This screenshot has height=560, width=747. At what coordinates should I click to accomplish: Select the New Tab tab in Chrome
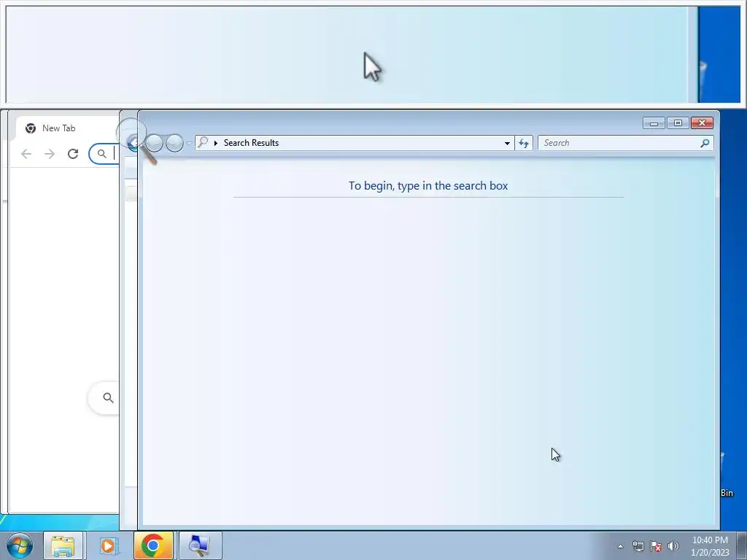66,128
